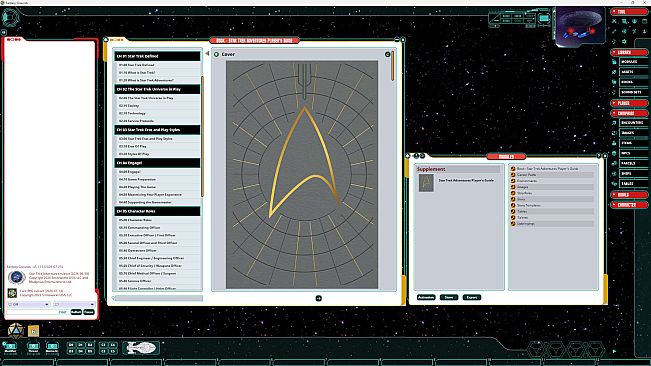Open Sound Sets in the Library sidebar
This screenshot has height=366, width=651.
[634, 92]
